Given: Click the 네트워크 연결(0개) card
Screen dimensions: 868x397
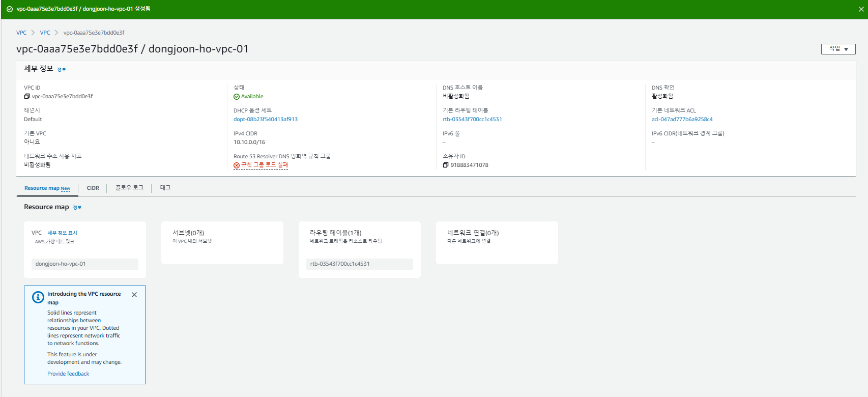Looking at the screenshot, I should click(x=497, y=243).
